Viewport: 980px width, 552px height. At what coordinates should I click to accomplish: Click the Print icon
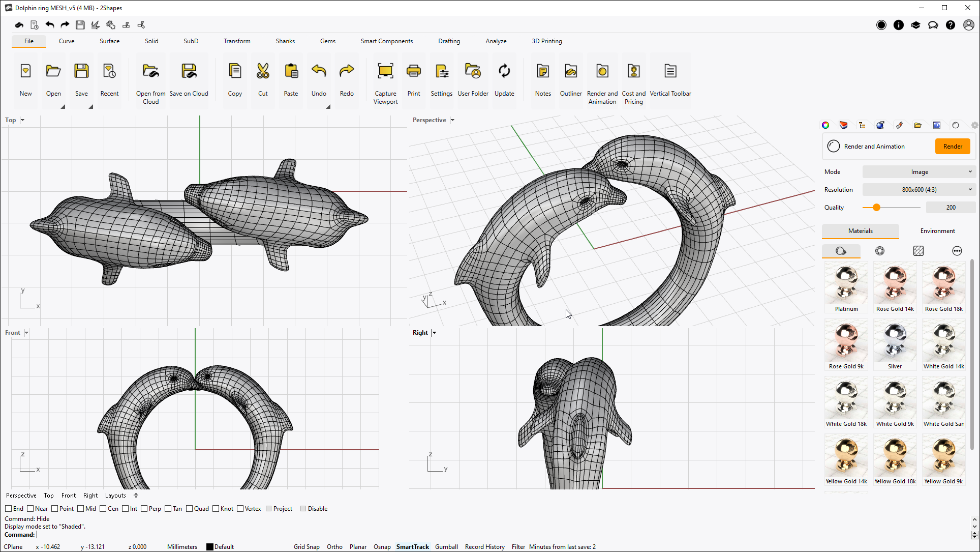pos(414,71)
